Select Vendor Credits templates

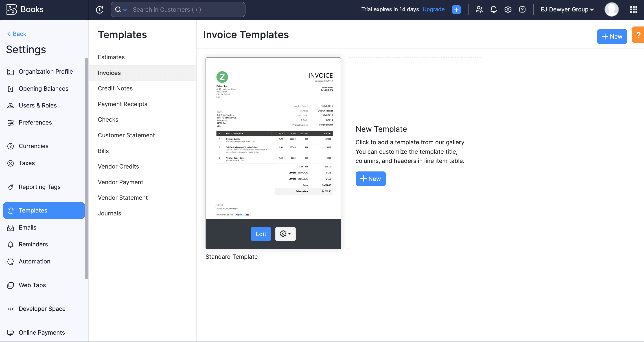(142, 167)
